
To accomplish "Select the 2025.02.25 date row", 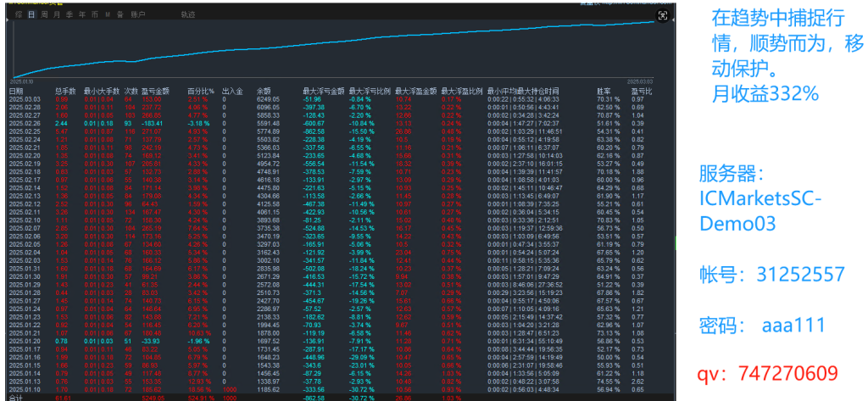I will [x=332, y=131].
